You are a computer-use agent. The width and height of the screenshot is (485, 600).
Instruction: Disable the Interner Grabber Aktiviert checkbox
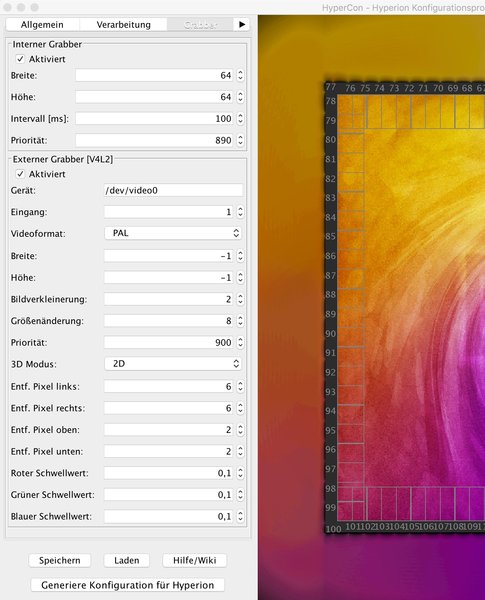[x=20, y=59]
